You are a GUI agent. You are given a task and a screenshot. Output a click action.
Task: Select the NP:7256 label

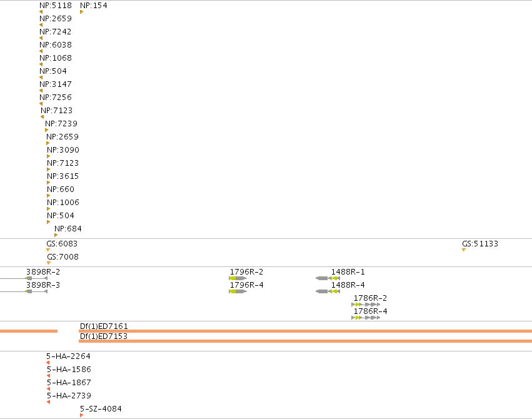coord(56,98)
